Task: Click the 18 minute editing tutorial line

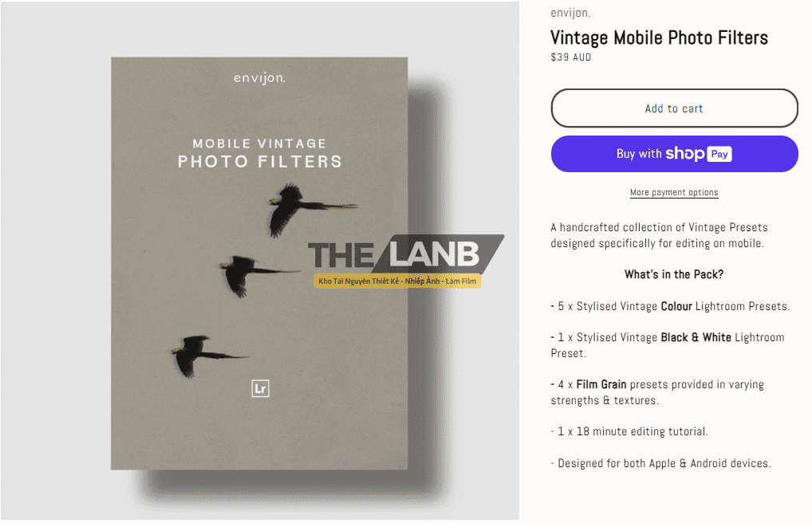Action: 629,431
